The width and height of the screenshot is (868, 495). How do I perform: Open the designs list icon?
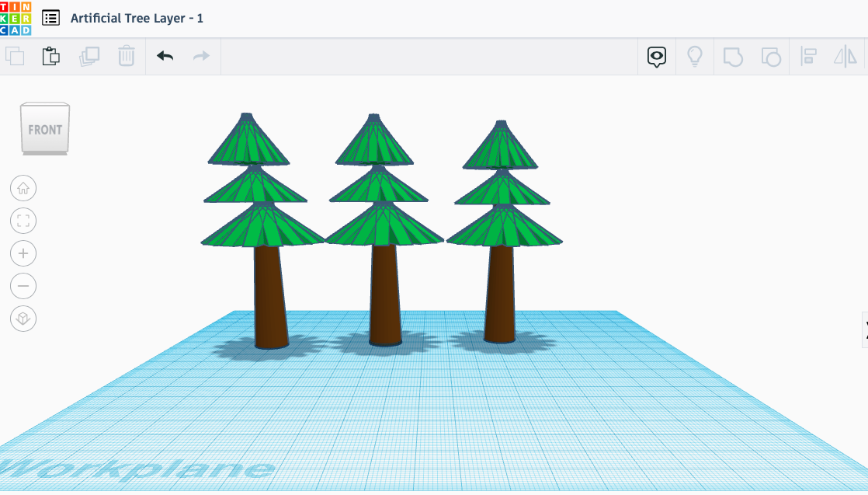pyautogui.click(x=51, y=18)
